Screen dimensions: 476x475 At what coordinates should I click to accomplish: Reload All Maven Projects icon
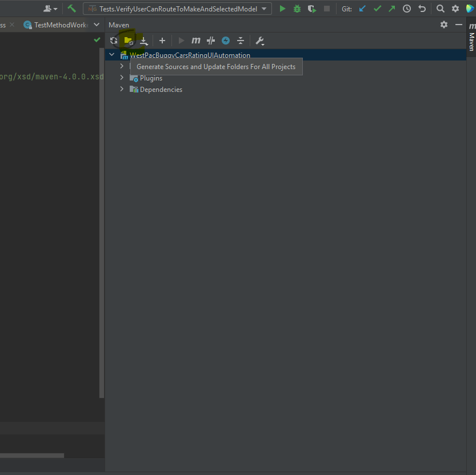(114, 41)
